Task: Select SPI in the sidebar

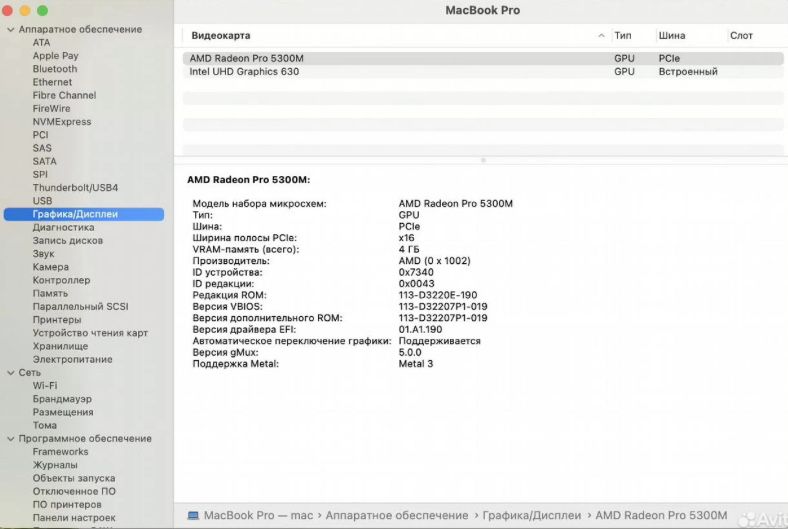Action: click(40, 174)
